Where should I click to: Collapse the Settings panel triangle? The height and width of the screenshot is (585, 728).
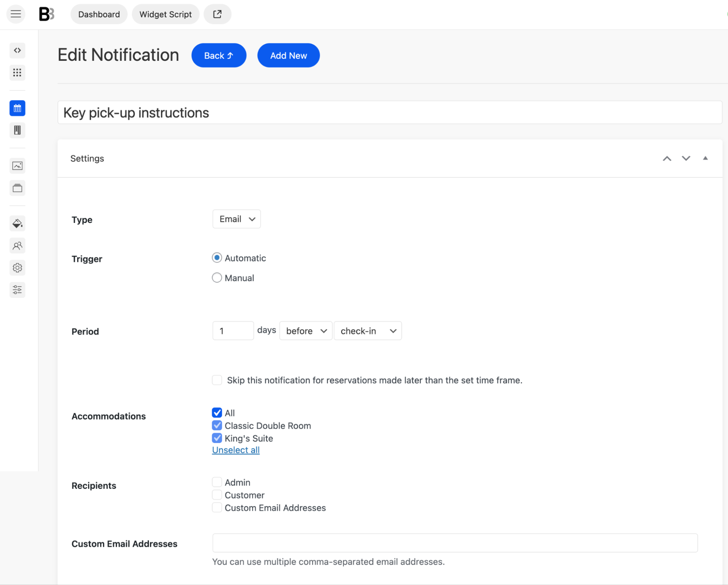click(x=705, y=158)
